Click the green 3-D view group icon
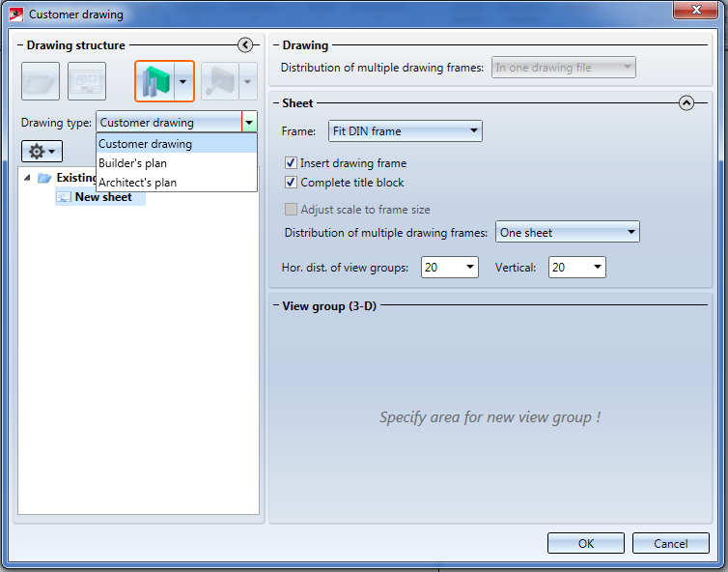 (x=155, y=81)
